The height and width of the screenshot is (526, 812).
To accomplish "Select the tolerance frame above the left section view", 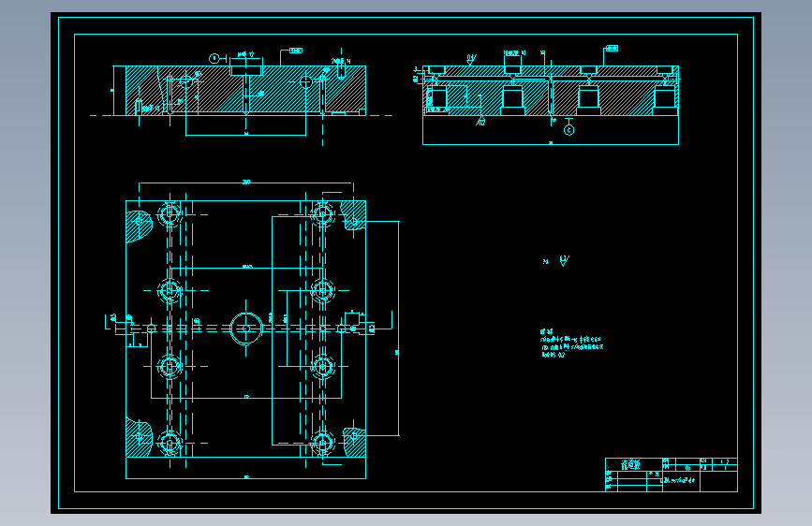I will point(296,51).
